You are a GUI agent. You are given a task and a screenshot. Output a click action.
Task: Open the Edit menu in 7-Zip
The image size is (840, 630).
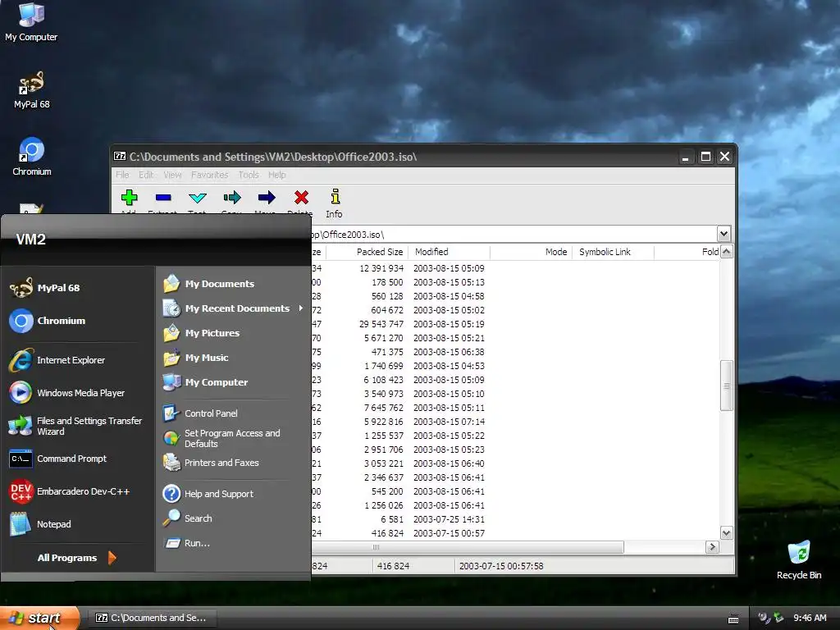pos(146,175)
